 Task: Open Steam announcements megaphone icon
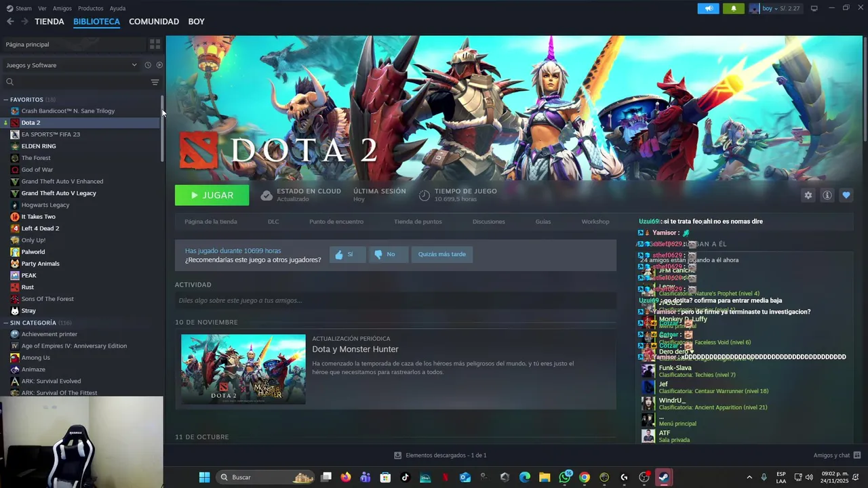(x=708, y=8)
